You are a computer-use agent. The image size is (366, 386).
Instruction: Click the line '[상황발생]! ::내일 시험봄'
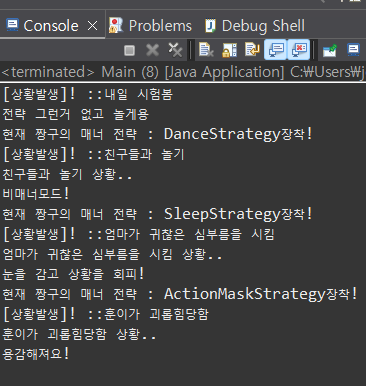[x=88, y=94]
